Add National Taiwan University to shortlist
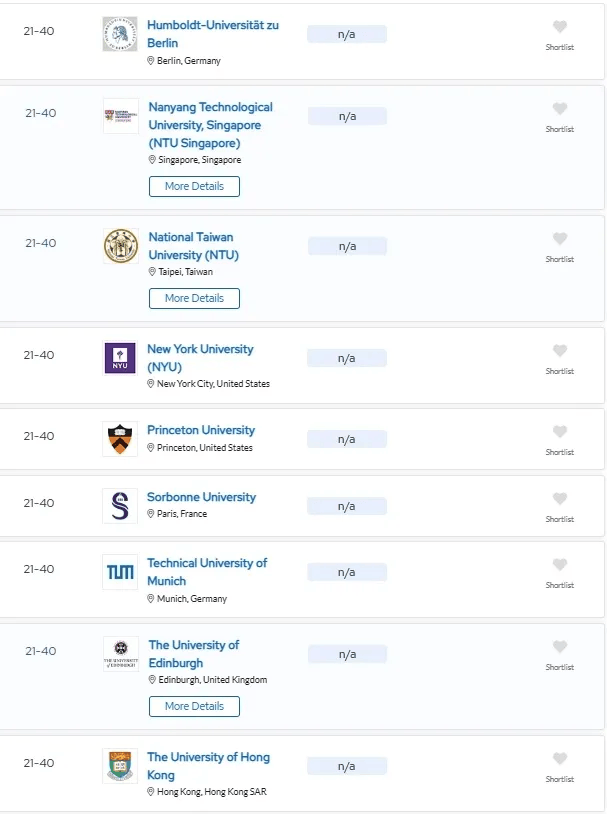607x814 pixels. point(559,238)
